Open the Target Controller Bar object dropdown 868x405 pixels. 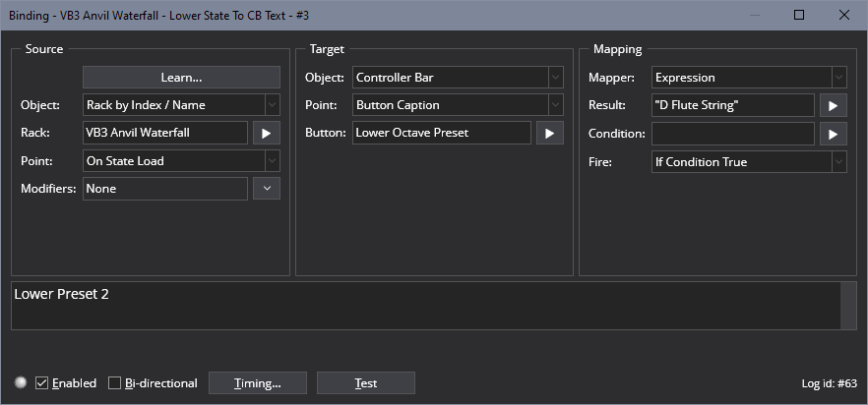click(458, 78)
